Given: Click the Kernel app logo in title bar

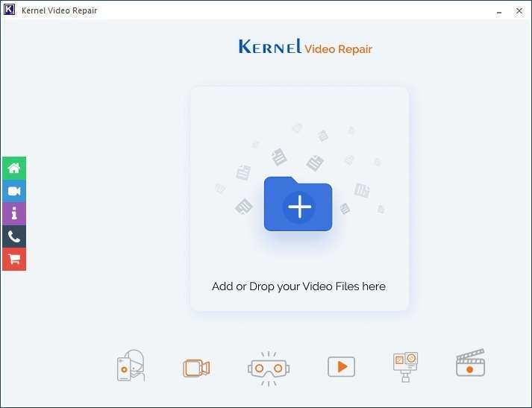Looking at the screenshot, I should point(9,10).
